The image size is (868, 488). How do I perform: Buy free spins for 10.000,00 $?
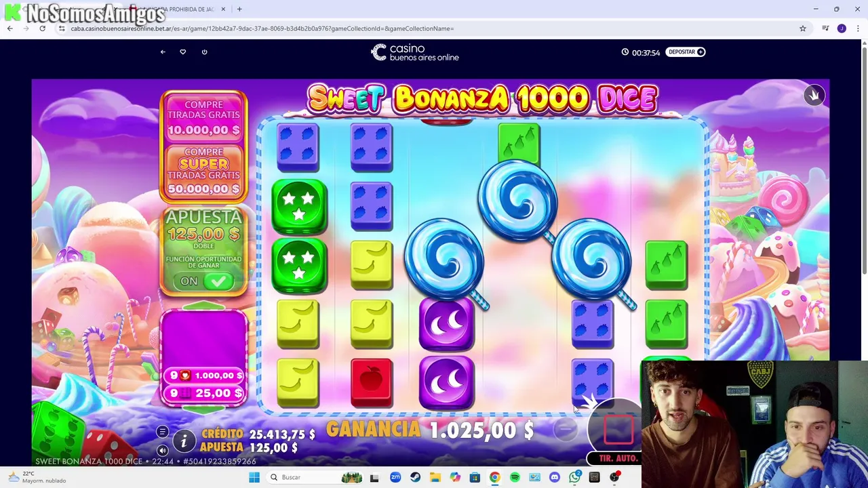click(203, 118)
